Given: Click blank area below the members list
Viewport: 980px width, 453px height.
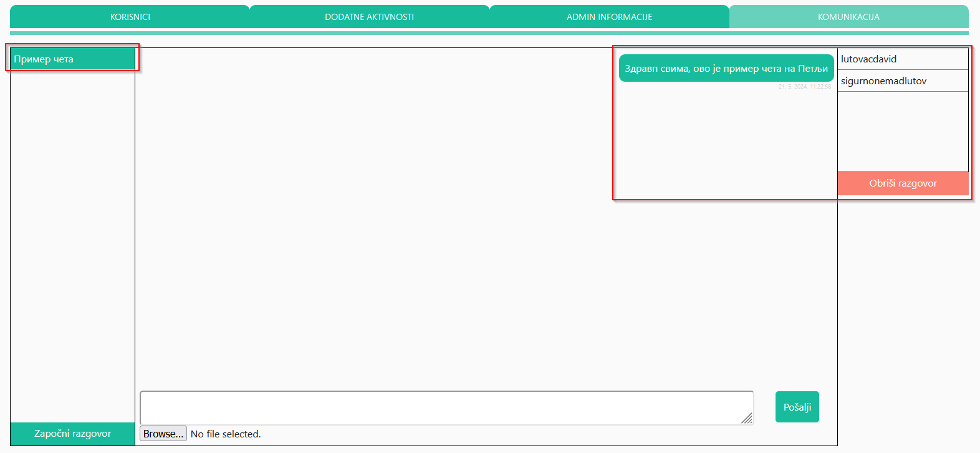Looking at the screenshot, I should point(902,131).
